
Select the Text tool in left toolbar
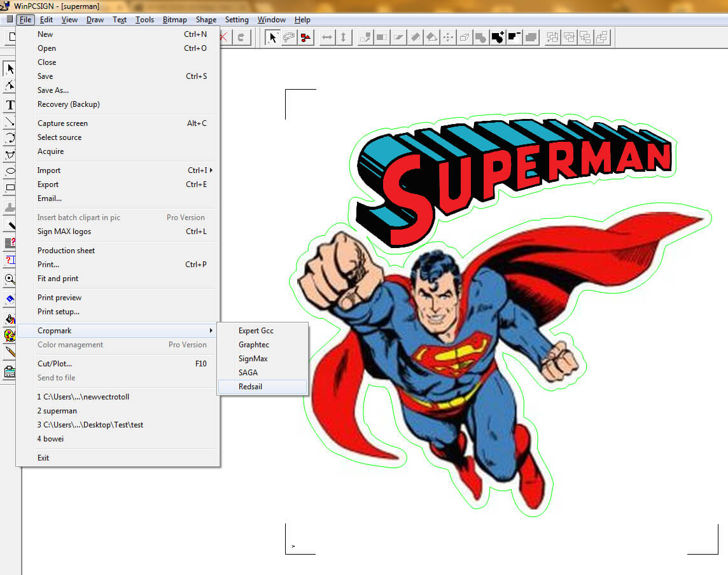pos(10,105)
